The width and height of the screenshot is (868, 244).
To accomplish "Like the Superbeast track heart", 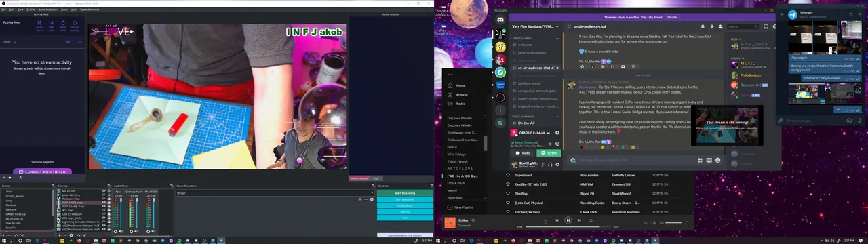I will [x=508, y=175].
